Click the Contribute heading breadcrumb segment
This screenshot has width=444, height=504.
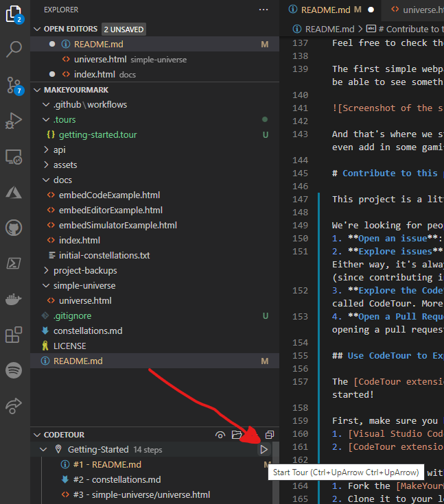pos(406,29)
